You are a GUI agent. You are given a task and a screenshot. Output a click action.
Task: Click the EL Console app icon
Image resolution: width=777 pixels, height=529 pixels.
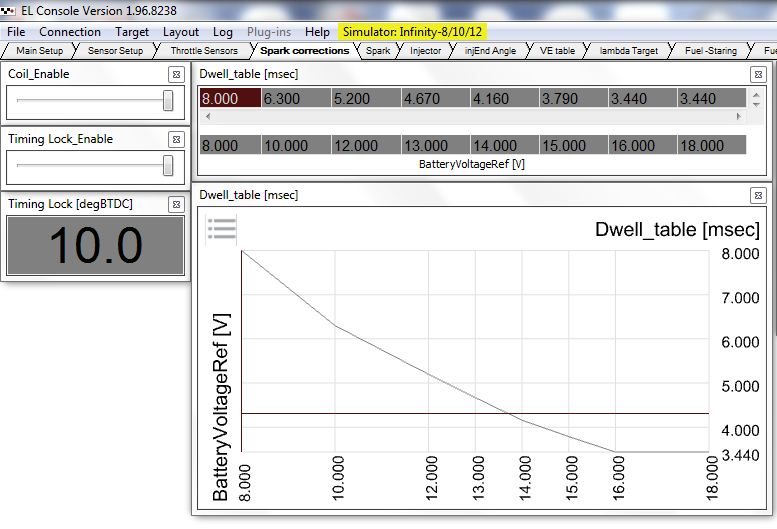click(9, 10)
